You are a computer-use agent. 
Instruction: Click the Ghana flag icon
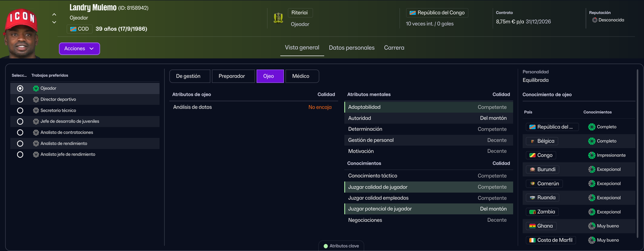click(x=532, y=226)
